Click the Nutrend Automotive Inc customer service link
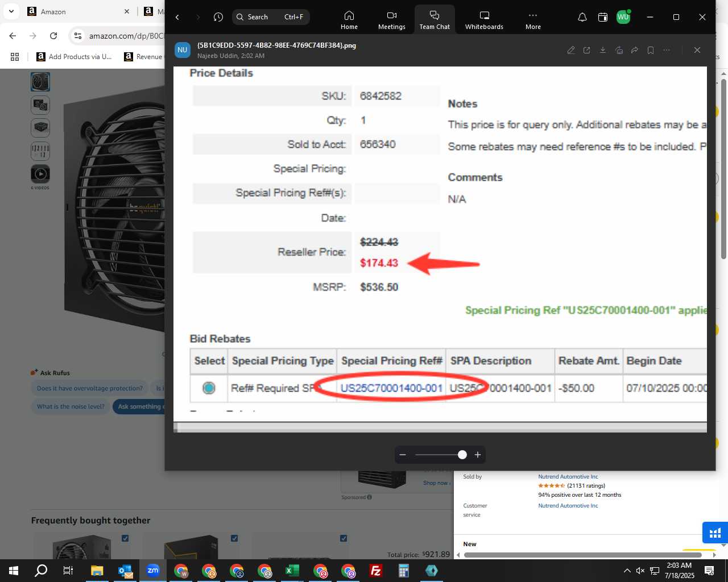The width and height of the screenshot is (728, 582). (568, 506)
